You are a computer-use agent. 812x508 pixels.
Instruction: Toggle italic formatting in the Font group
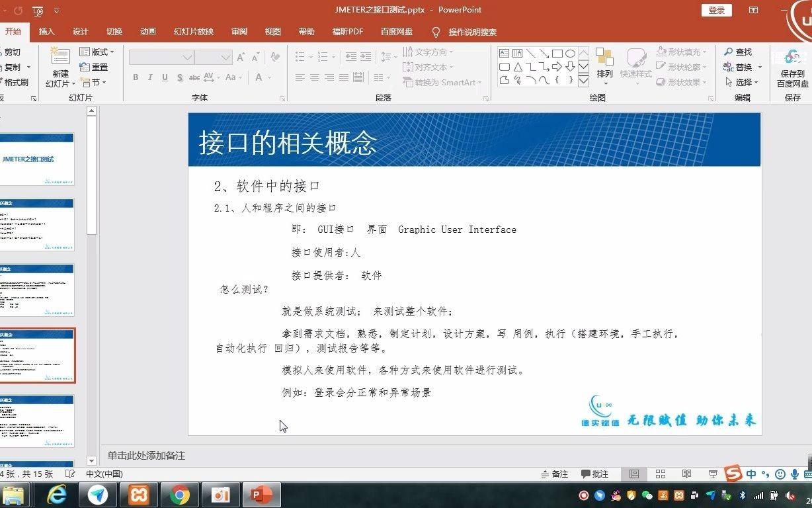(x=149, y=77)
